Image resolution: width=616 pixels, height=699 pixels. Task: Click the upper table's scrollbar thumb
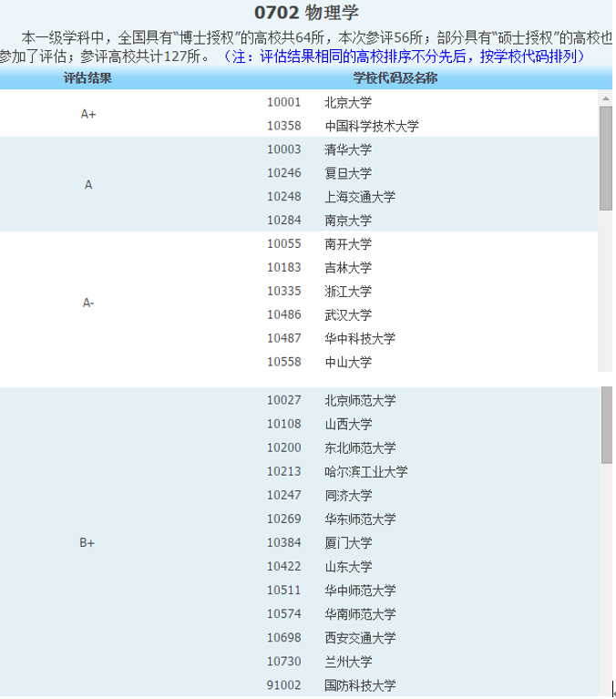[605, 158]
